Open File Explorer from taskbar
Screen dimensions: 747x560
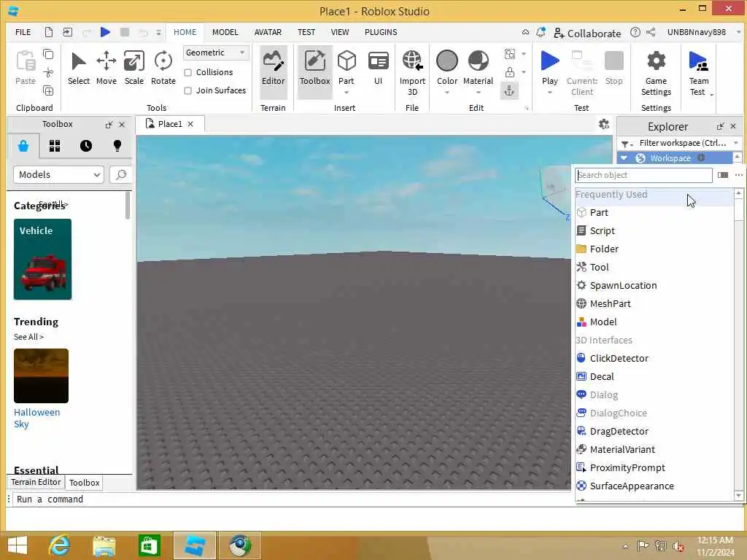click(x=104, y=545)
